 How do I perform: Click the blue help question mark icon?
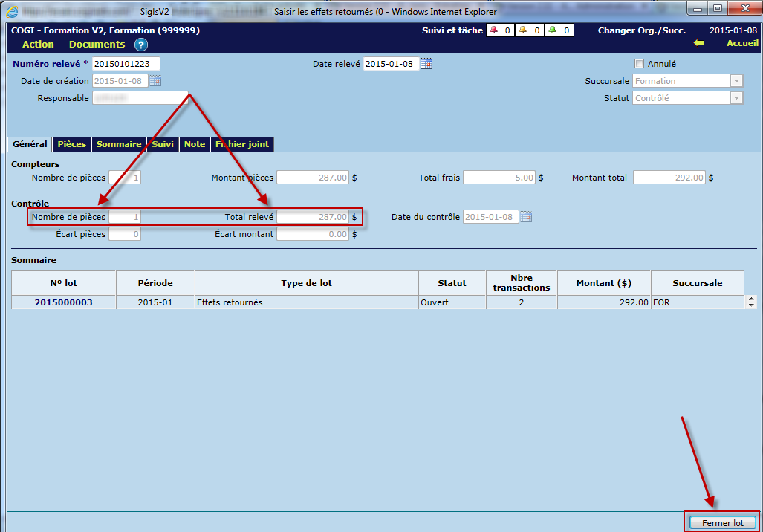(x=141, y=45)
